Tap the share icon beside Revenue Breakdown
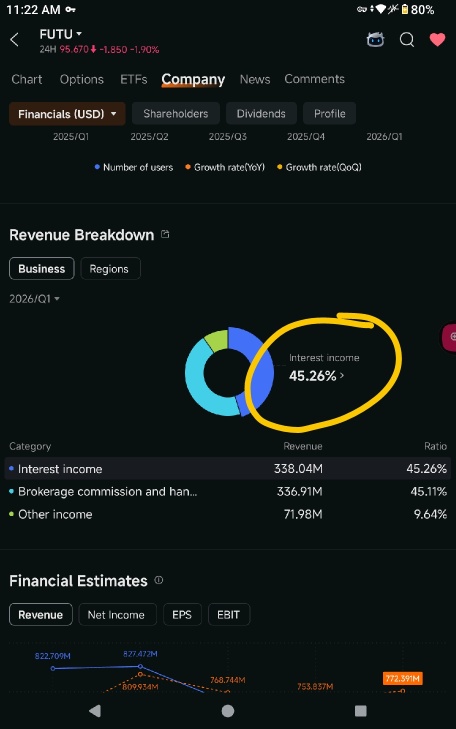456x729 pixels. (165, 234)
